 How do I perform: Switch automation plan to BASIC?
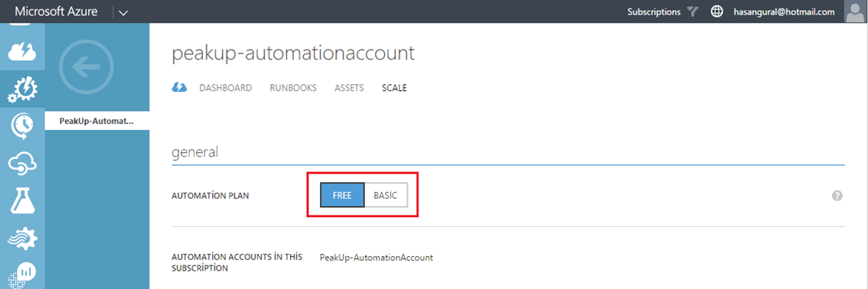tap(386, 196)
